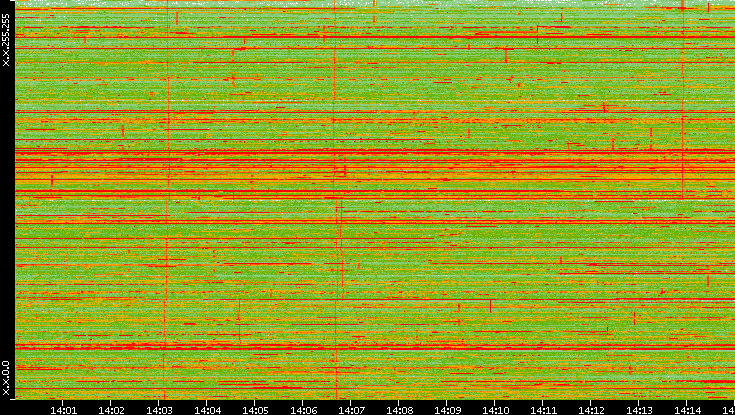Viewport: 735px width, 415px height.
Task: Select the 14:06 time axis label
Action: click(x=303, y=410)
